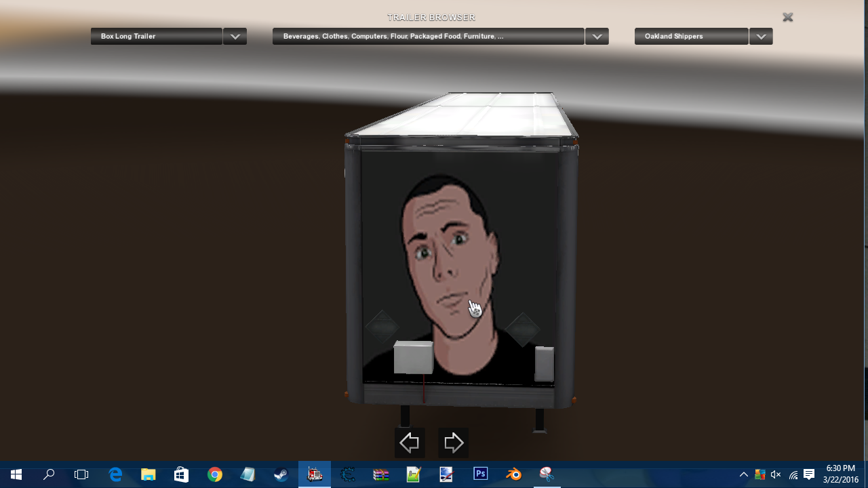The image size is (868, 488).
Task: Switch to Google Chrome in taskbar
Action: 215,474
